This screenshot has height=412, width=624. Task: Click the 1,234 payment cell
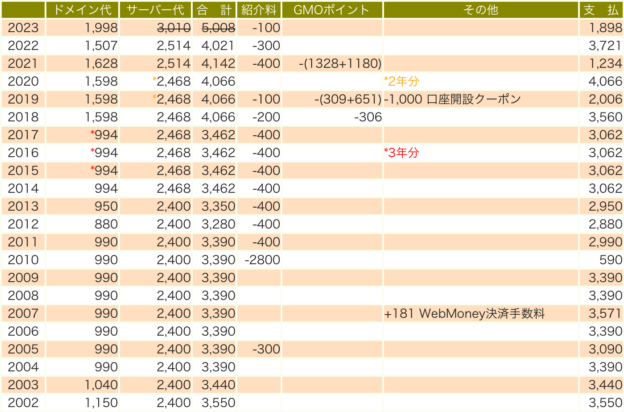tap(602, 63)
